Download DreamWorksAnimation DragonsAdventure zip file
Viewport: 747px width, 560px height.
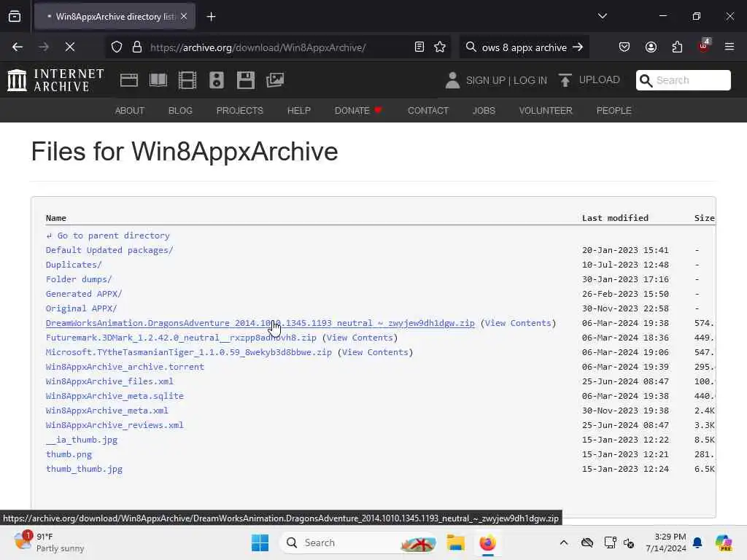tap(260, 323)
